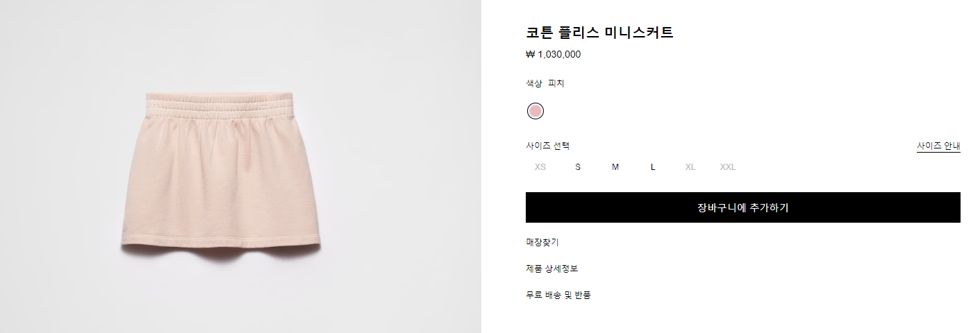Viewport: 980px width, 333px height.
Task: Select the peach color swatch
Action: [x=535, y=111]
